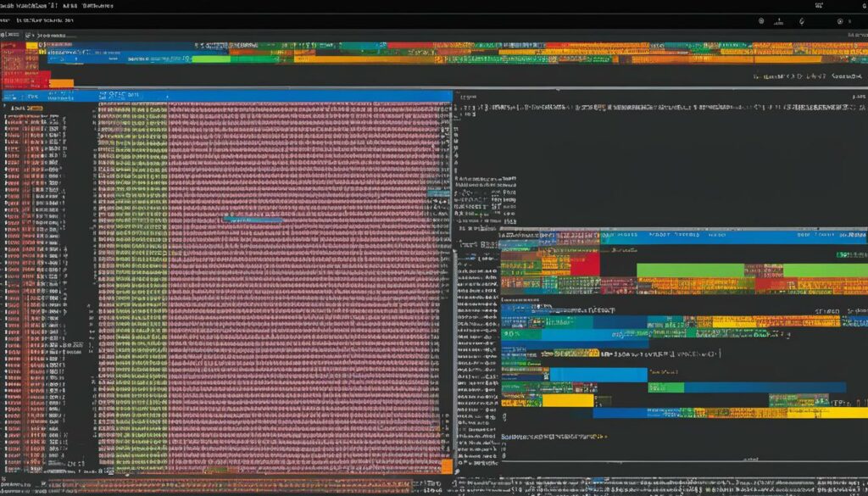Select the blue highlighted row in pink data area

tap(253, 219)
